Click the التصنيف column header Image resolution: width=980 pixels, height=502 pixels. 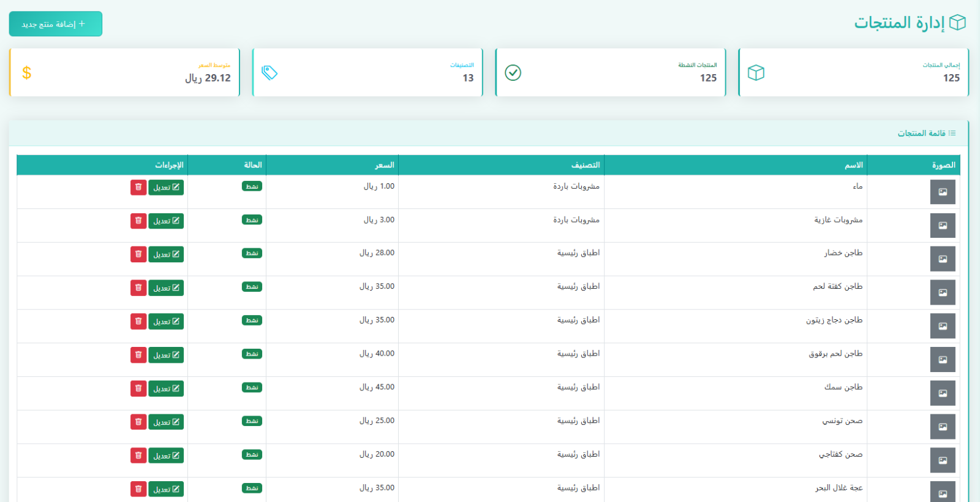585,165
